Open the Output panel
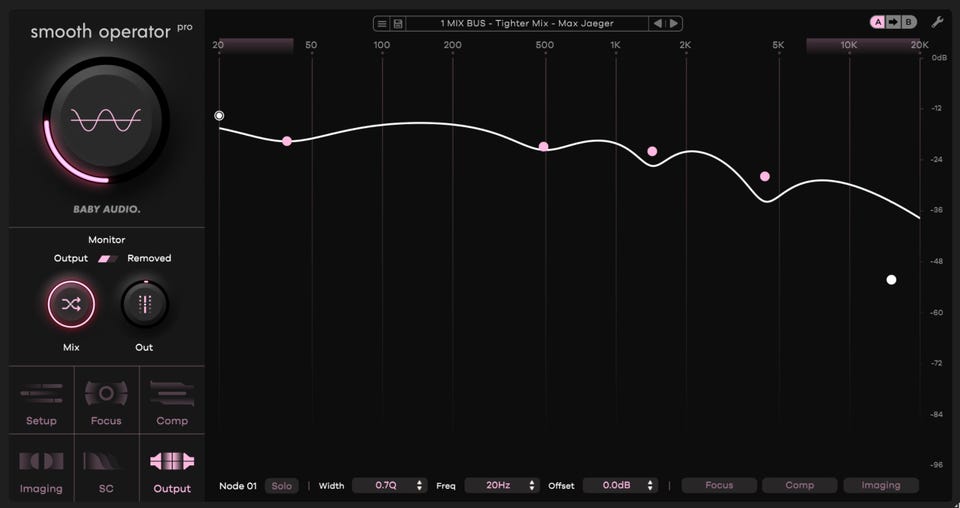The image size is (960, 508). [172, 469]
